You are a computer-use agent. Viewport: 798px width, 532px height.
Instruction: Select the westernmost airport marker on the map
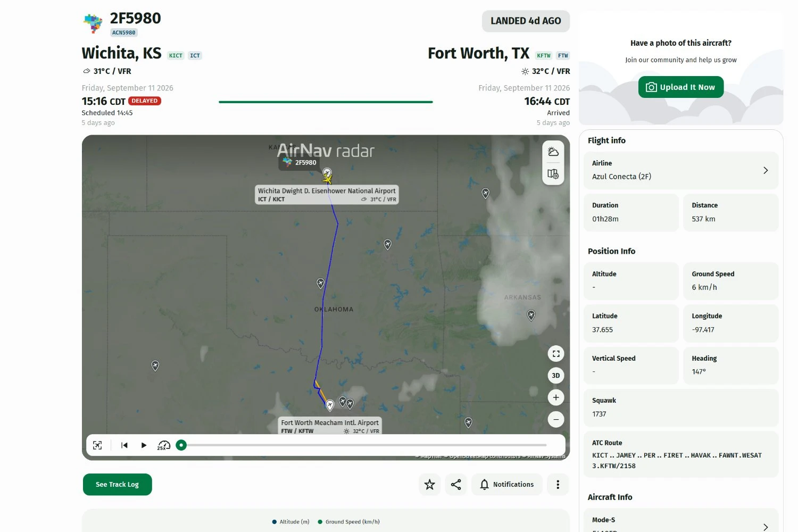tap(155, 366)
